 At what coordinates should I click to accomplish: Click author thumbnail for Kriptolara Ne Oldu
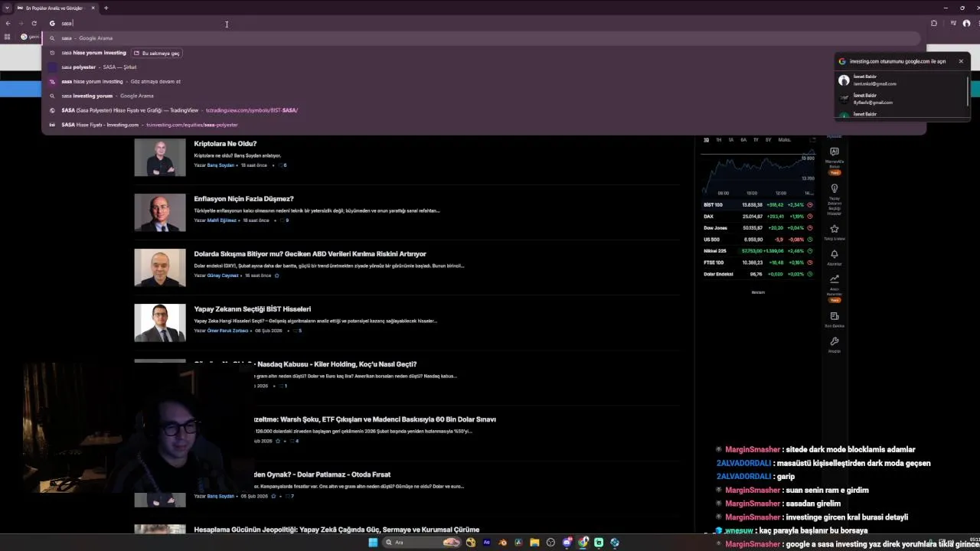160,158
